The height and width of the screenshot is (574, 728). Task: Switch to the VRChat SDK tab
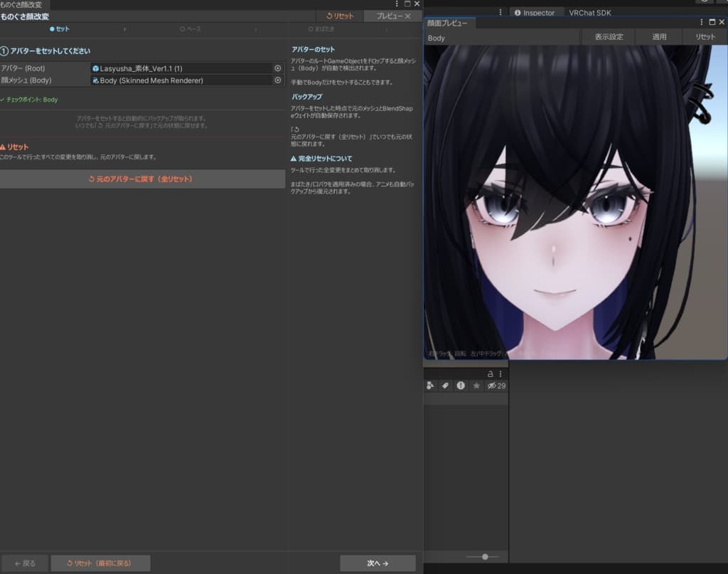(x=589, y=13)
